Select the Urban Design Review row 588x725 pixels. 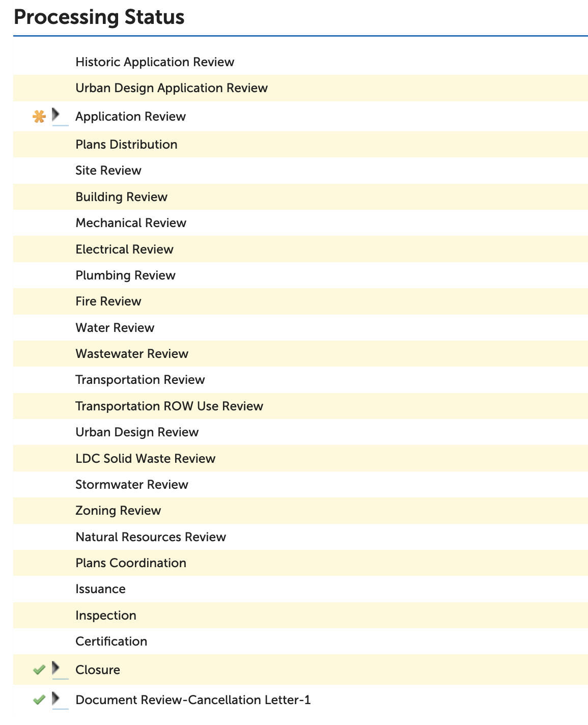click(x=300, y=432)
